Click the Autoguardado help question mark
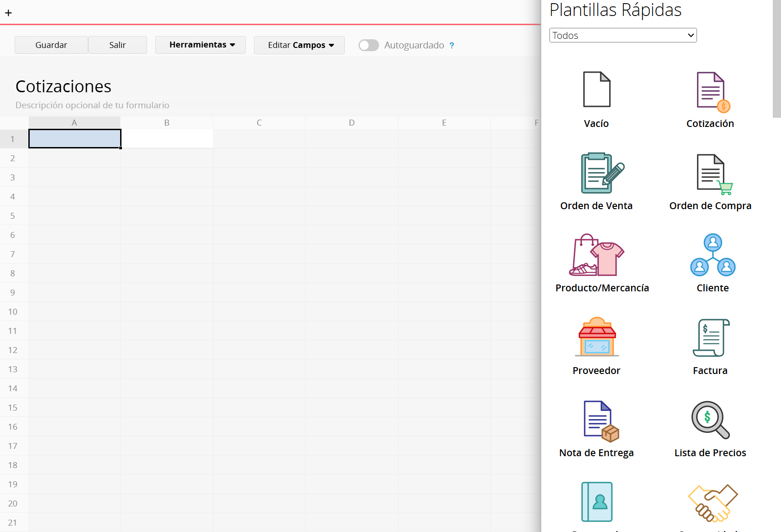 [x=452, y=46]
